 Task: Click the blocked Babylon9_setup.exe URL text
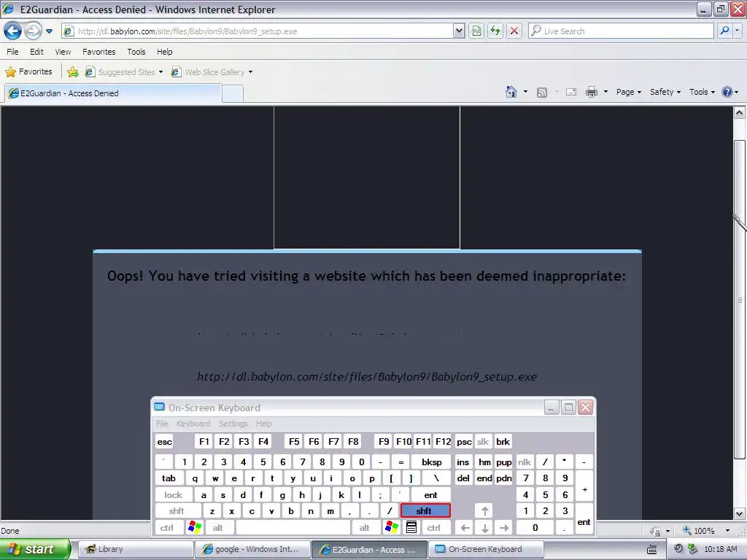[x=367, y=377]
